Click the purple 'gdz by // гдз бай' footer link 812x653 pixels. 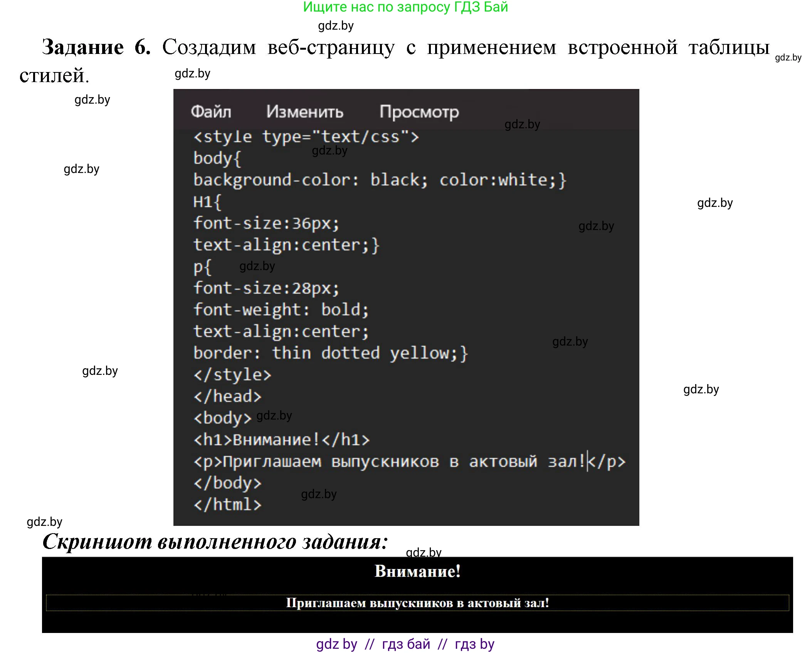pyautogui.click(x=405, y=644)
